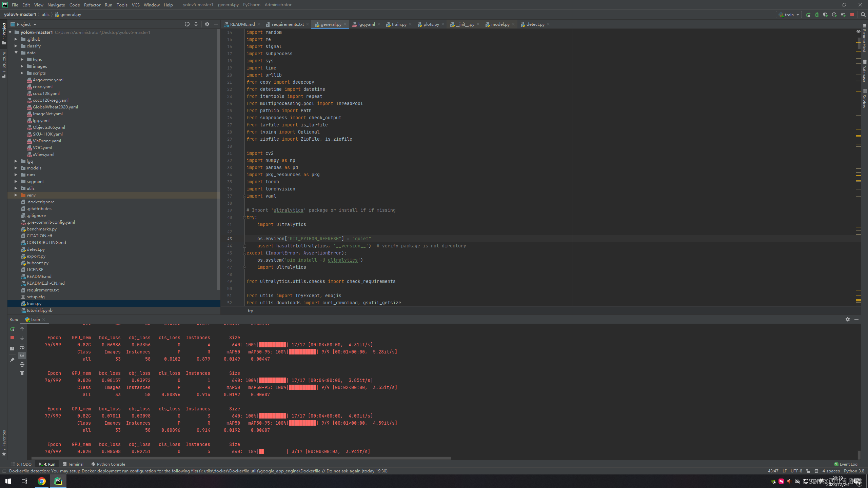
Task: Locate the current file with the crosshair icon
Action: coord(187,24)
